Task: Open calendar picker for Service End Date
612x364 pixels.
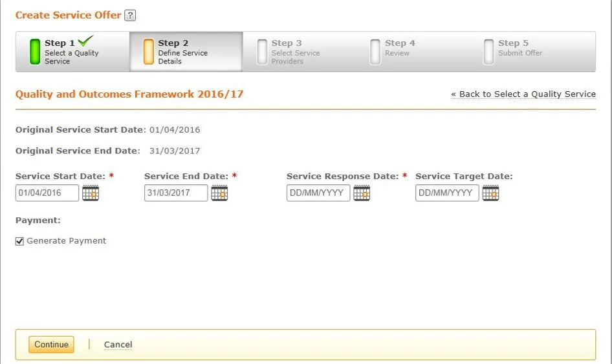Action: click(219, 193)
